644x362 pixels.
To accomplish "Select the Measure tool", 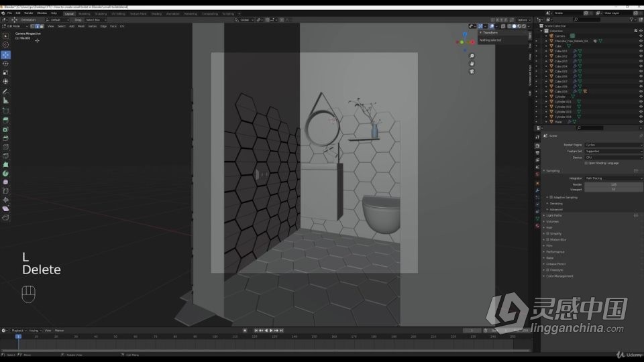I will (5, 101).
